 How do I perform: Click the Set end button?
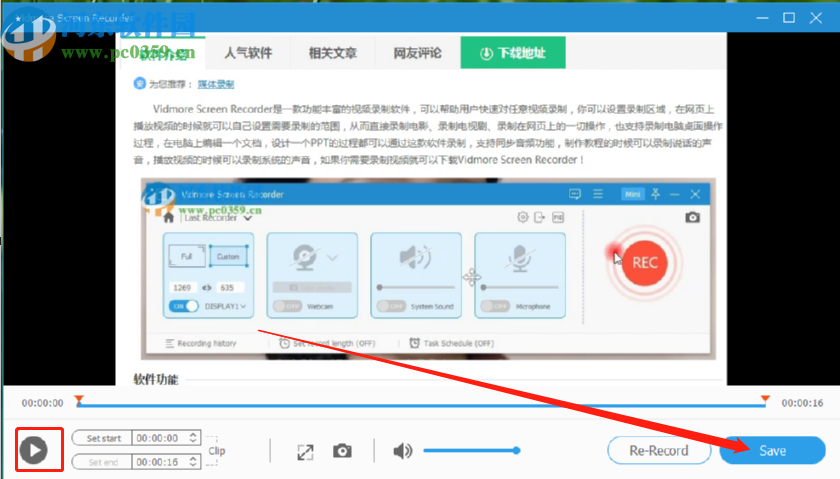[102, 462]
